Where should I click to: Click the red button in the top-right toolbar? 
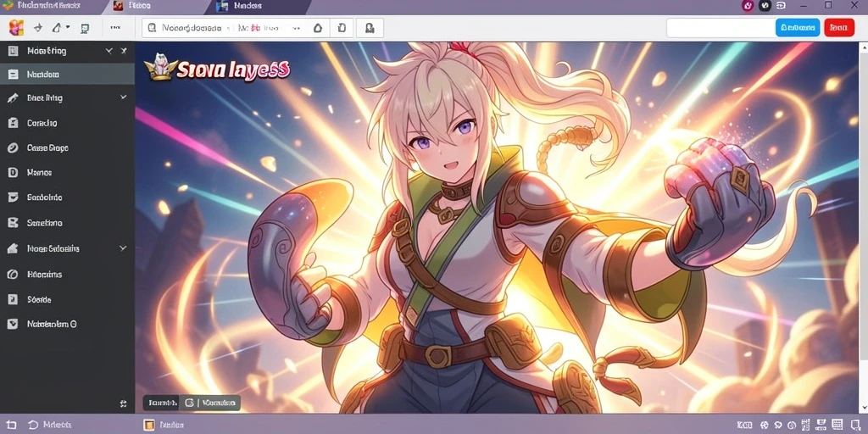click(839, 28)
